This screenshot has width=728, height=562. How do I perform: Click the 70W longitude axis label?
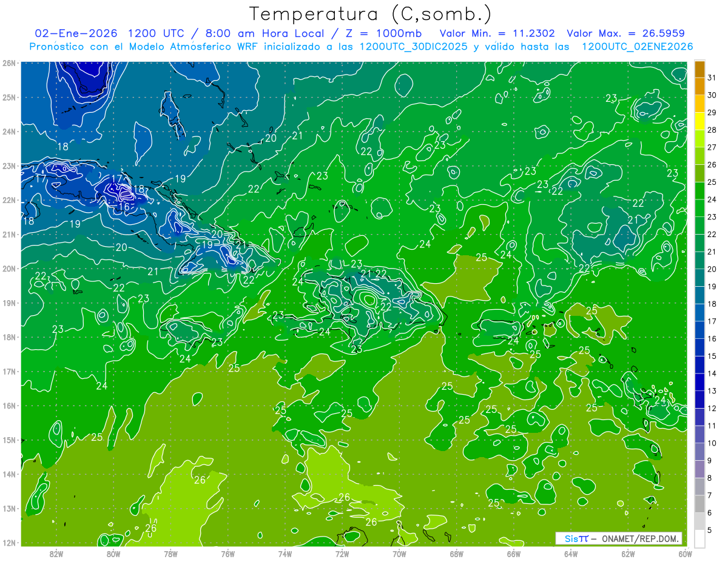(x=399, y=554)
